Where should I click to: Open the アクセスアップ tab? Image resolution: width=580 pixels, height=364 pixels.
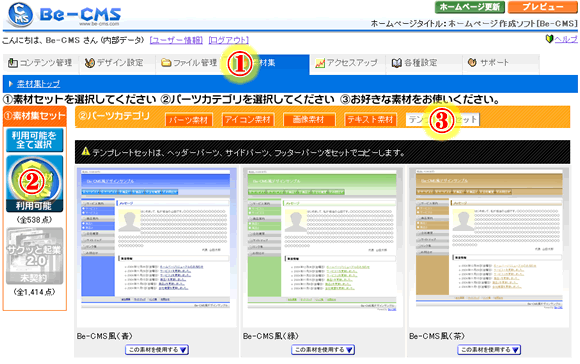tap(347, 63)
